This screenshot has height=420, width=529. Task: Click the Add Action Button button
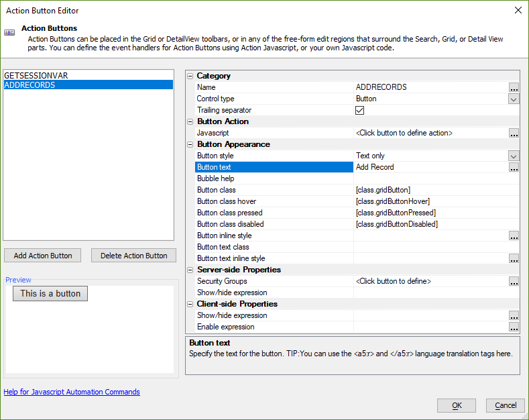pos(42,256)
